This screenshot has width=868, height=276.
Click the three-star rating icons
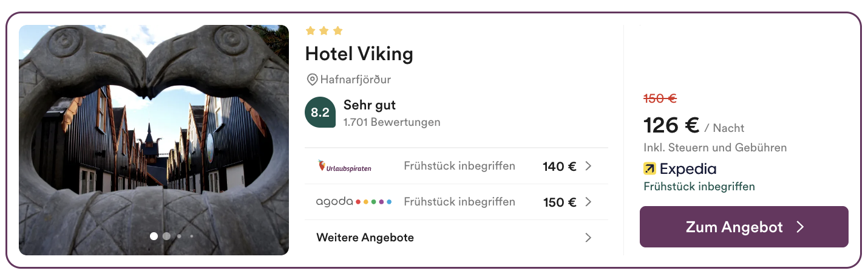click(x=324, y=30)
